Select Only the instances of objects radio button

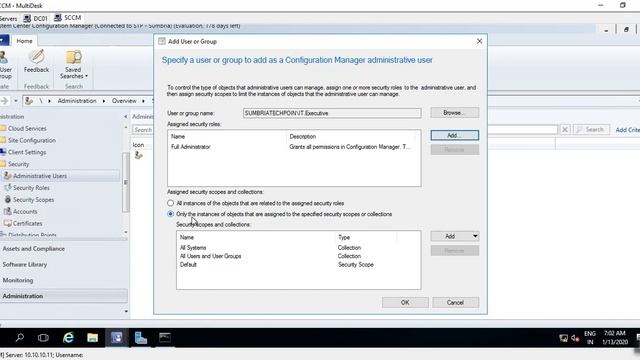click(171, 214)
